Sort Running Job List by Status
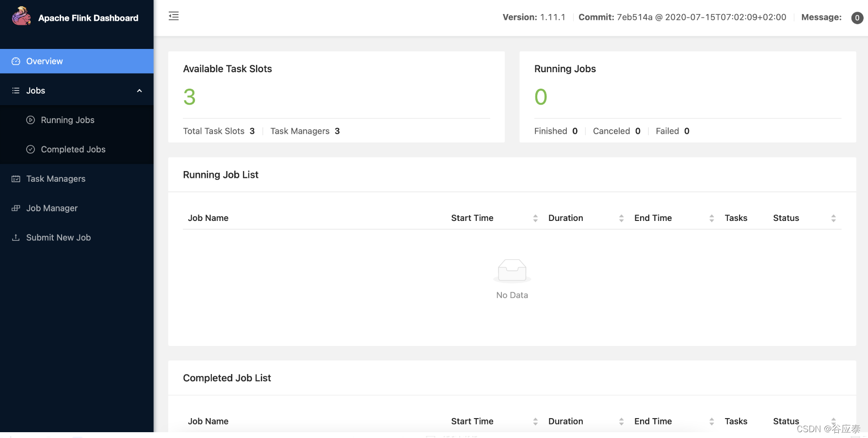 (x=833, y=218)
